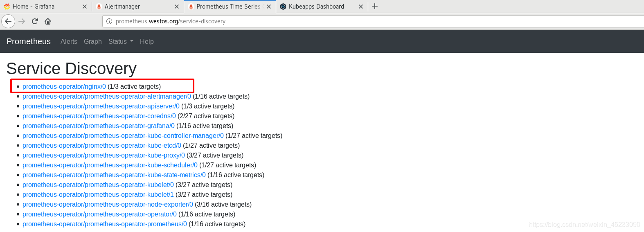This screenshot has height=232, width=644.
Task: Click the browser forward arrow
Action: (22, 21)
